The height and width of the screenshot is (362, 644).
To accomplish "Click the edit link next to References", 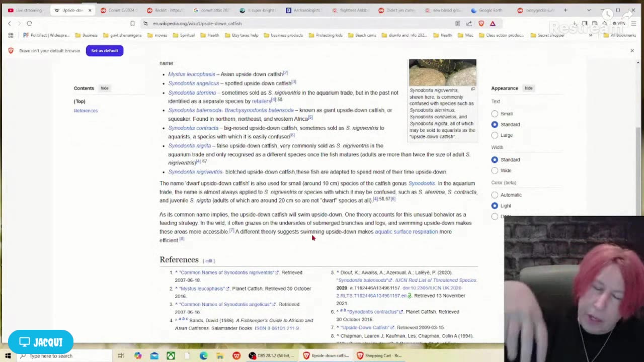I will (x=209, y=260).
